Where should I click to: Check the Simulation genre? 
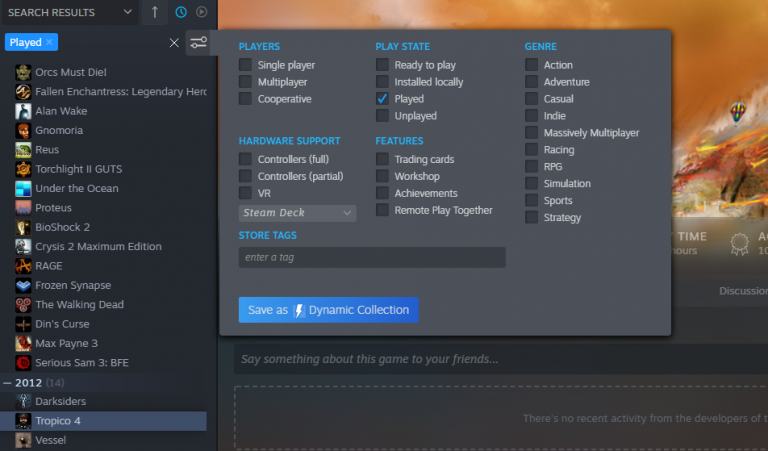531,183
